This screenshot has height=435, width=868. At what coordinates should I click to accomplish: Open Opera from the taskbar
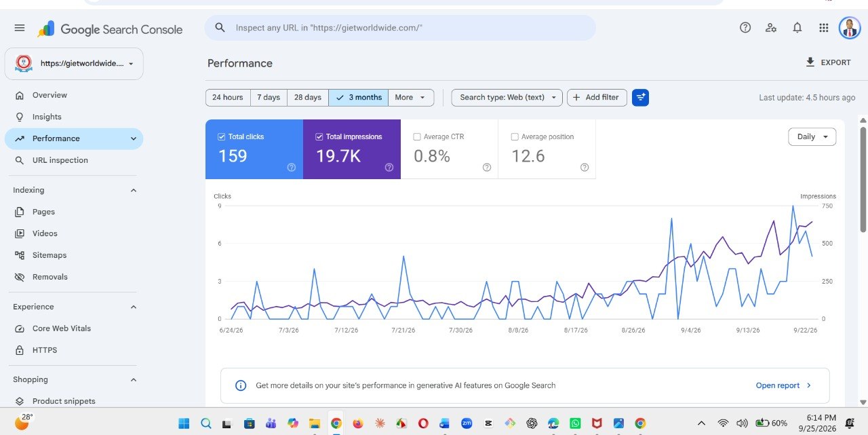(423, 423)
